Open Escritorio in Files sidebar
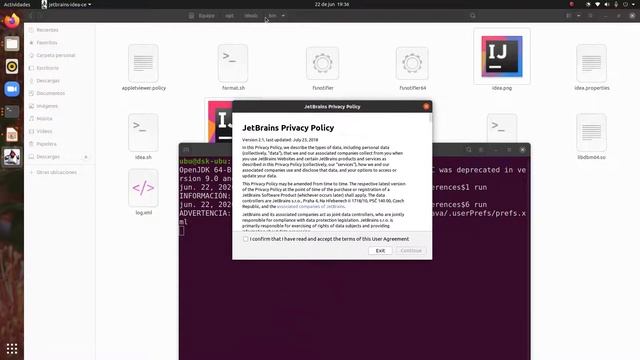This screenshot has height=360, width=640. 48,68
